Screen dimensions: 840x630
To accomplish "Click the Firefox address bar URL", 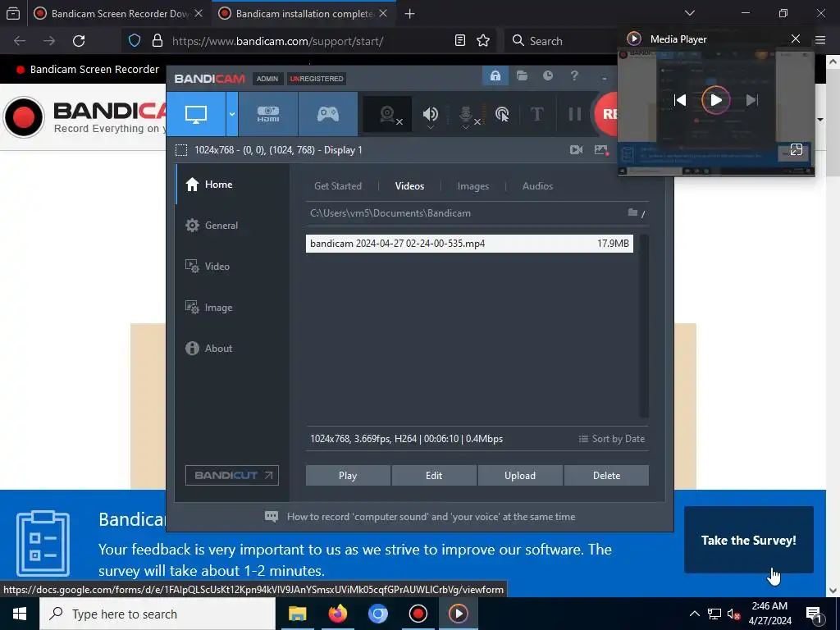I will tap(277, 41).
